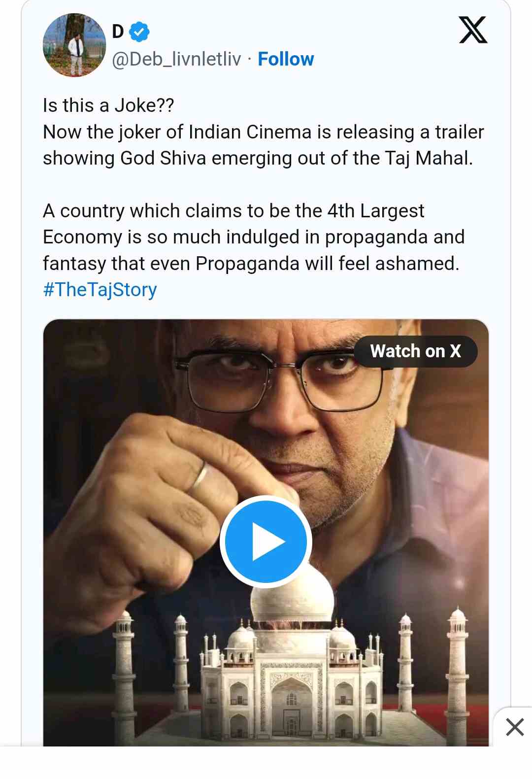Image resolution: width=532 pixels, height=779 pixels.
Task: Click the "Now the joker of Indian Cinema" line
Action: coord(264,132)
